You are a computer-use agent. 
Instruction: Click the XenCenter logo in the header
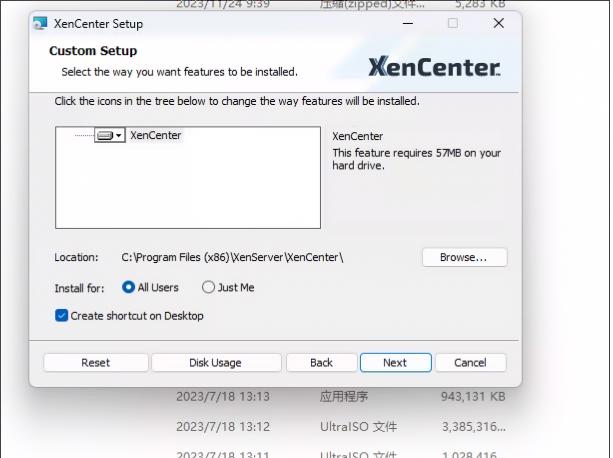433,67
